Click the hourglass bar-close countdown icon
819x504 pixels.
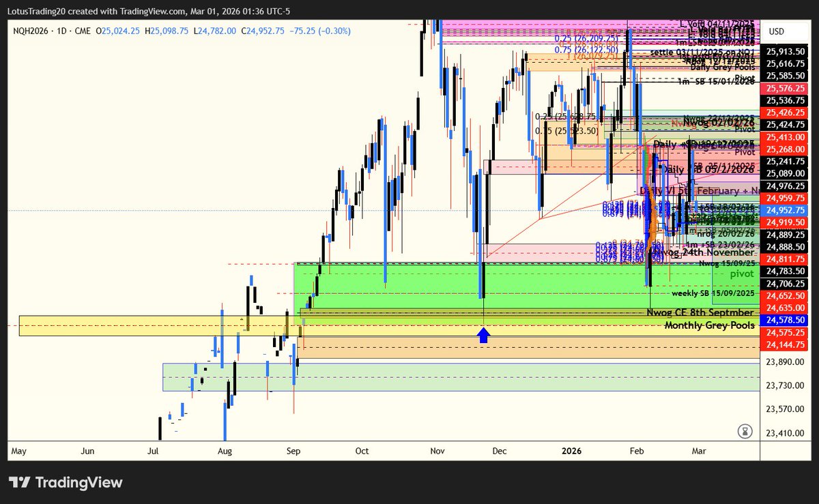click(x=746, y=431)
